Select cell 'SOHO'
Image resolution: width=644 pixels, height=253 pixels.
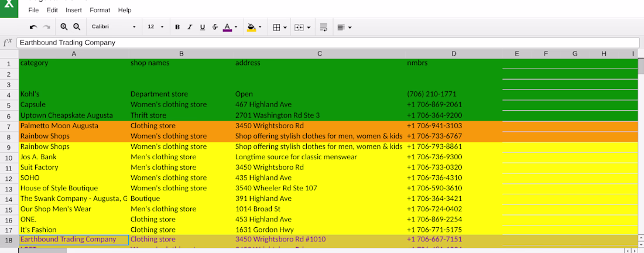click(x=74, y=178)
